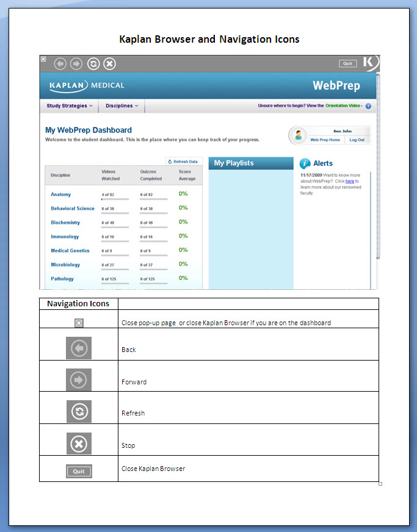
Task: Click the Forward arrow in the Kaplan browser toolbar
Action: pyautogui.click(x=76, y=64)
